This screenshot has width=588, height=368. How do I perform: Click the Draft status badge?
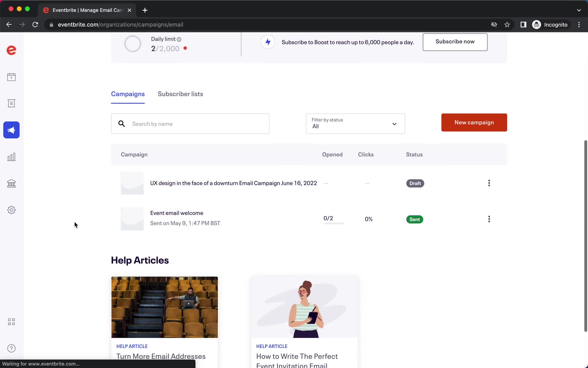point(415,183)
